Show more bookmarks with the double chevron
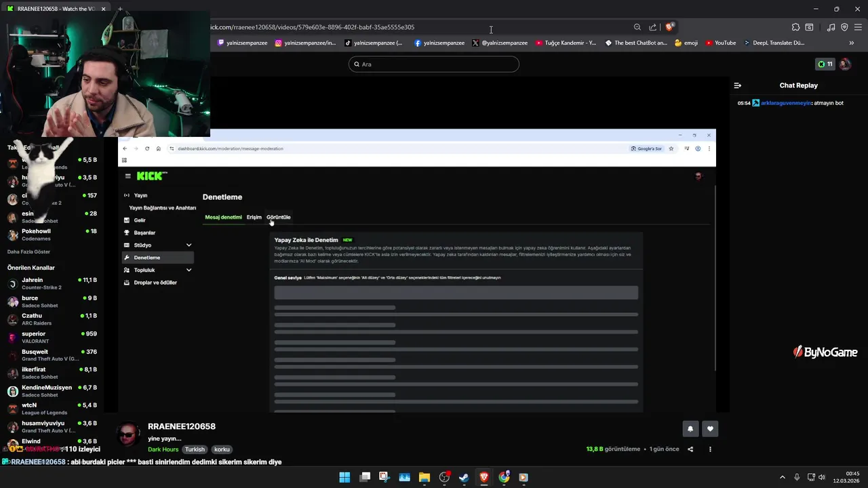868x488 pixels. 852,43
